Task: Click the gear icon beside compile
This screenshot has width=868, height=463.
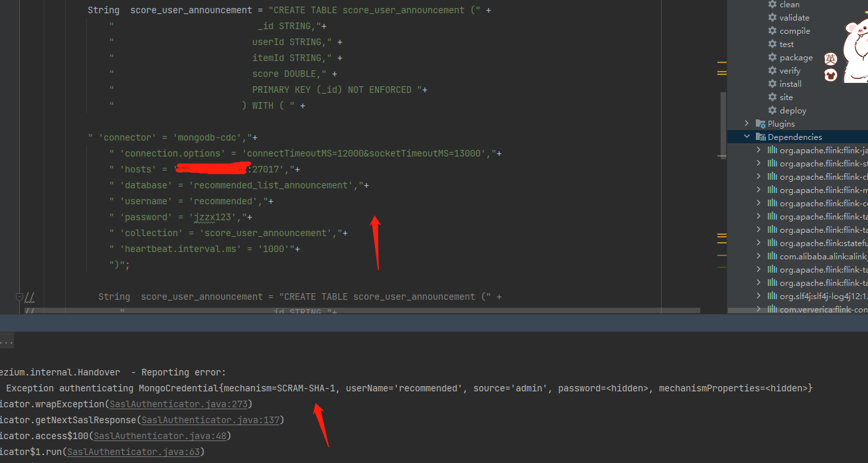Action: [x=772, y=31]
